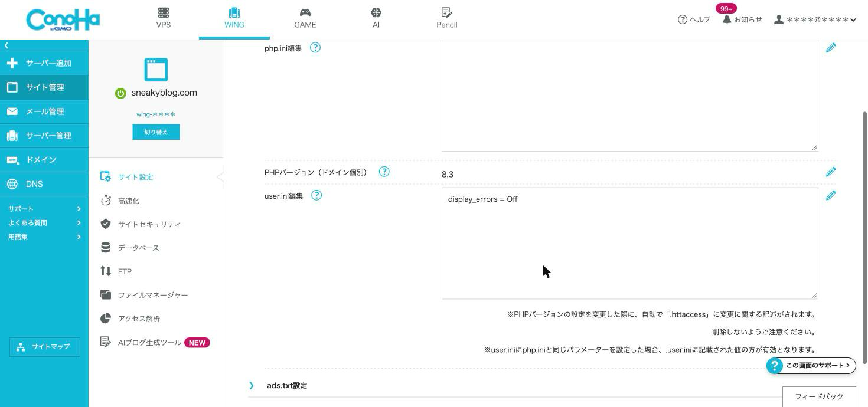Click the sneakyblog.com domain name
The image size is (868, 407).
[164, 93]
